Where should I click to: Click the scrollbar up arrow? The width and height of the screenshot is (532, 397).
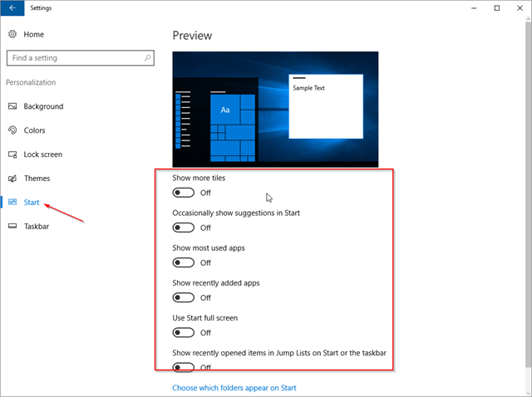tap(529, 18)
